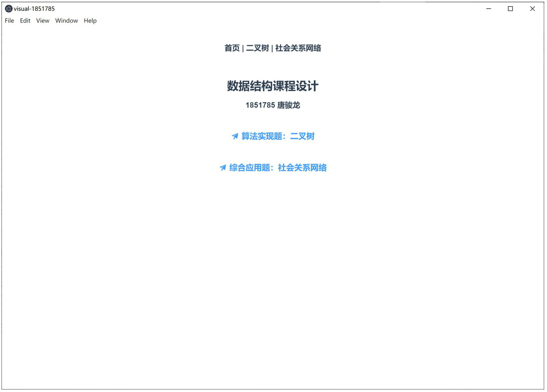Open the File menu

tap(9, 21)
